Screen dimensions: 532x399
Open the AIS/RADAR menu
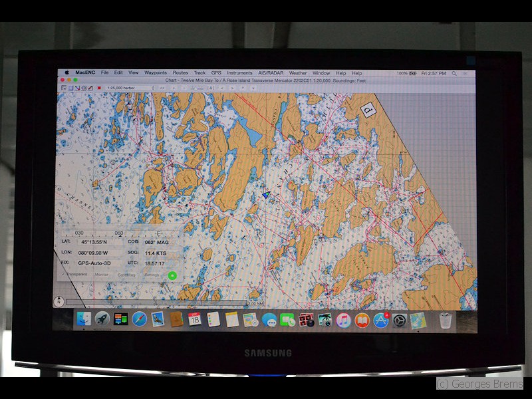(271, 72)
